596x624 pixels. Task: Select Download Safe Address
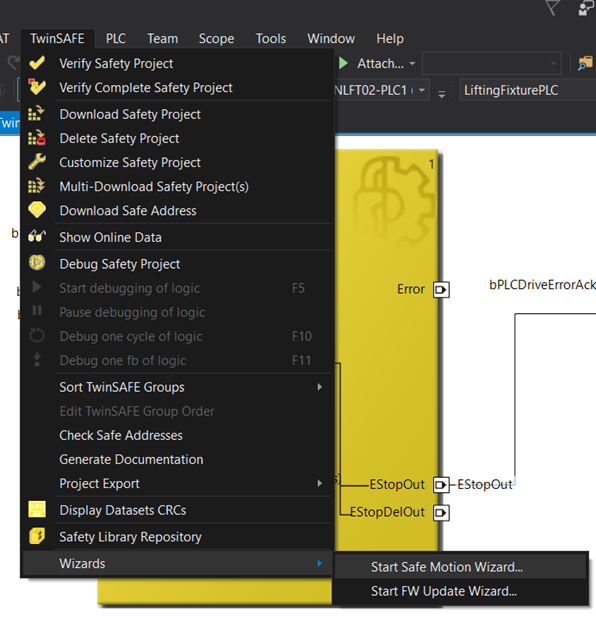177,211
